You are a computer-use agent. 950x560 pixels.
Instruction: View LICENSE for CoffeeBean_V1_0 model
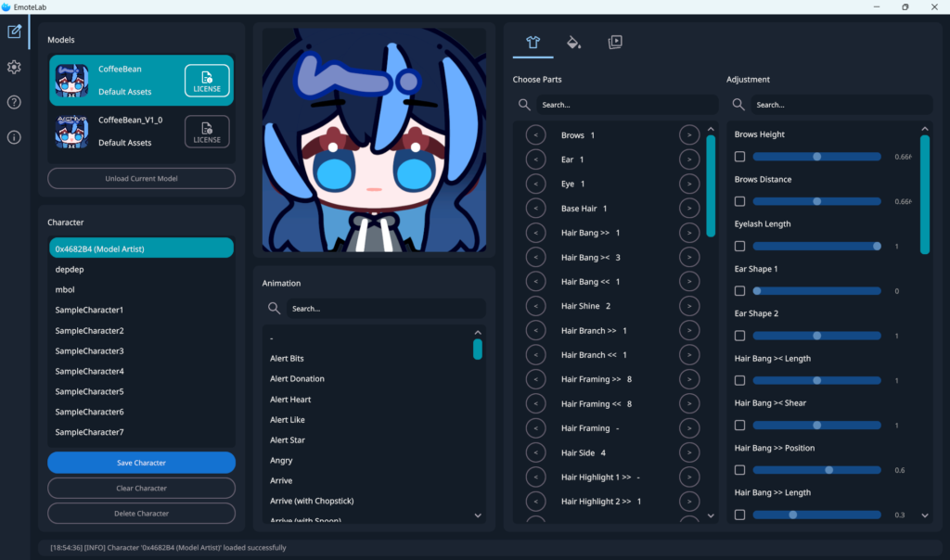coord(207,132)
